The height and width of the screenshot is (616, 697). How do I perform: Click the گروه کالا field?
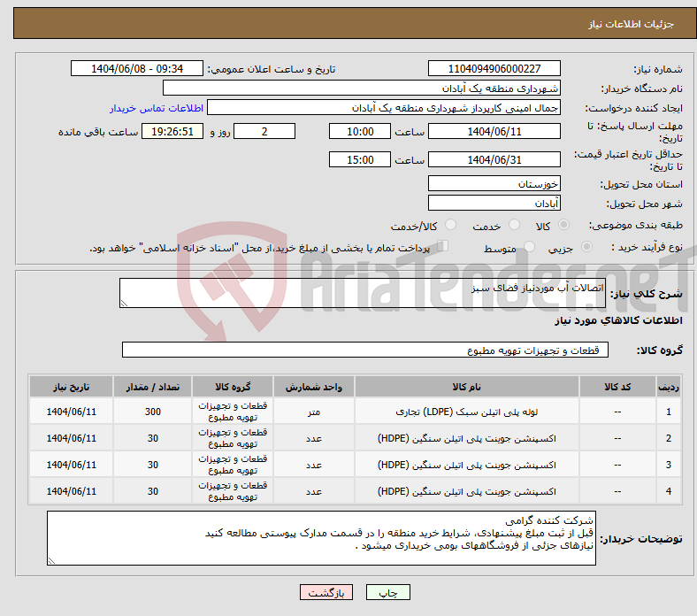(364, 350)
